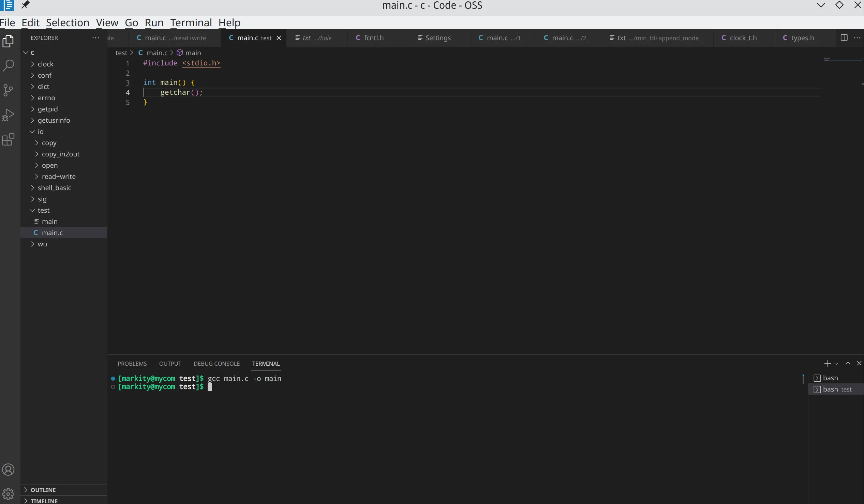This screenshot has height=504, width=864.
Task: Maximize the terminal panel size
Action: tap(848, 364)
